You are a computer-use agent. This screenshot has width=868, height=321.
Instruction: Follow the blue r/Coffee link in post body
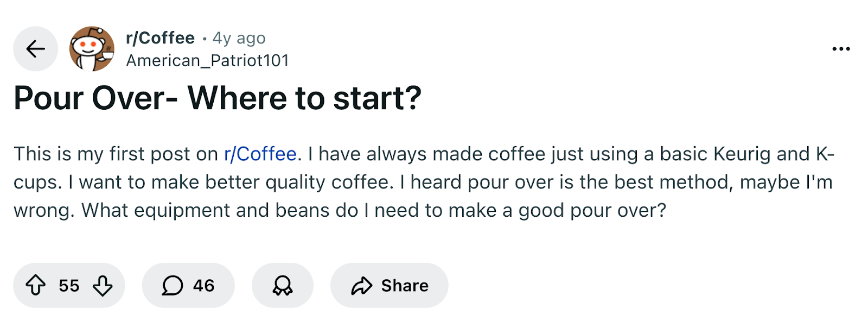point(260,154)
